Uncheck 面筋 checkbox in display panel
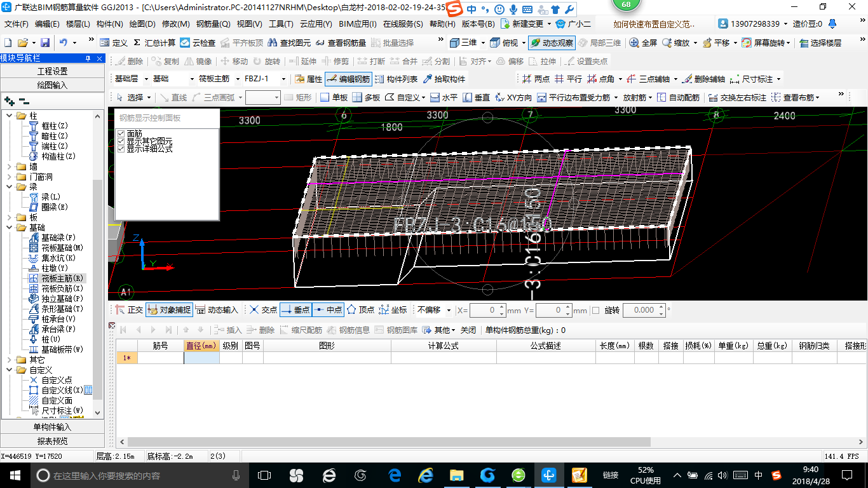The height and width of the screenshot is (488, 868). pos(121,133)
